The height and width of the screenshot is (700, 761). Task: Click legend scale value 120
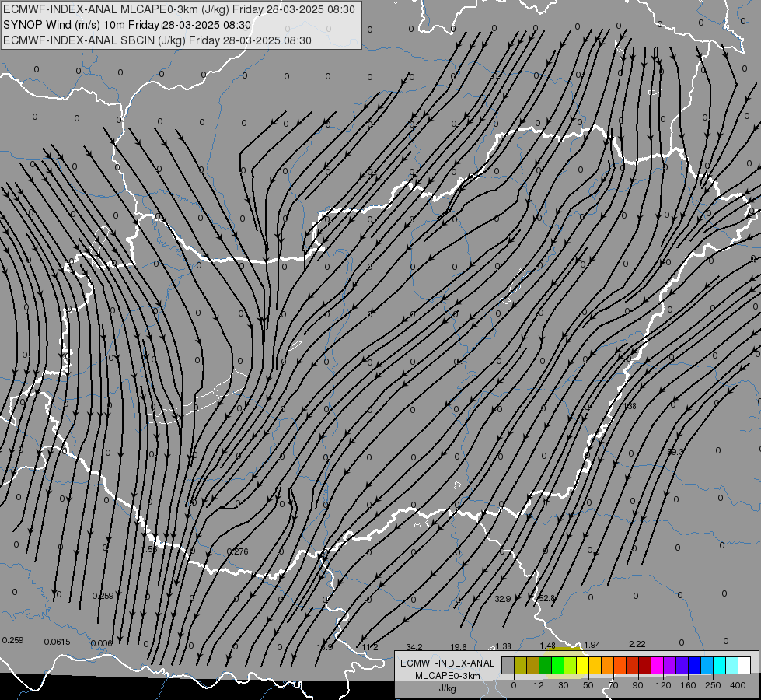663,685
